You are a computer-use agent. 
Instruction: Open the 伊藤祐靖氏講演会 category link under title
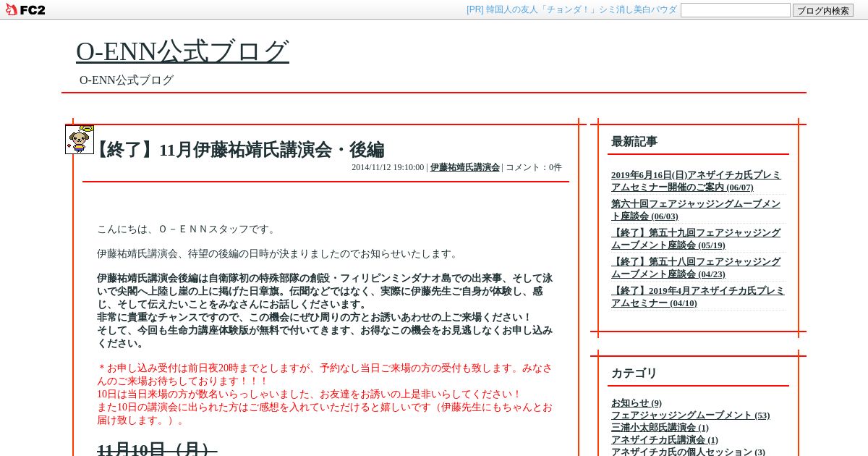pyautogui.click(x=465, y=167)
